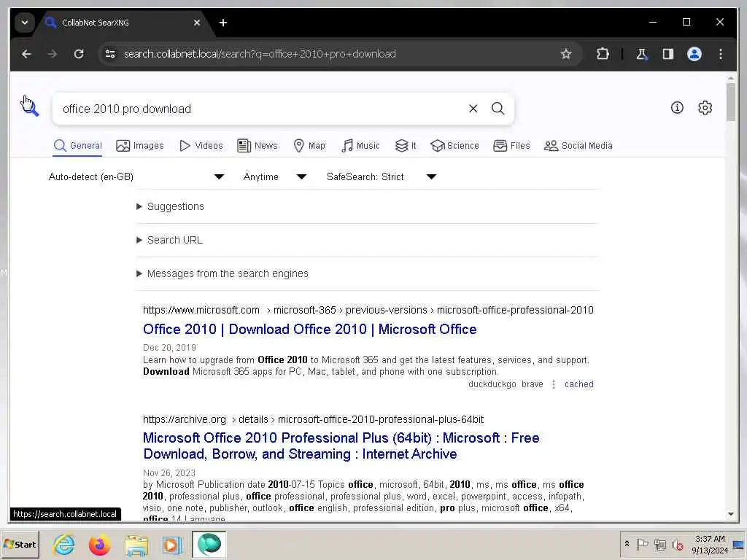This screenshot has height=560, width=747.
Task: Switch to the Science search tab
Action: click(454, 146)
